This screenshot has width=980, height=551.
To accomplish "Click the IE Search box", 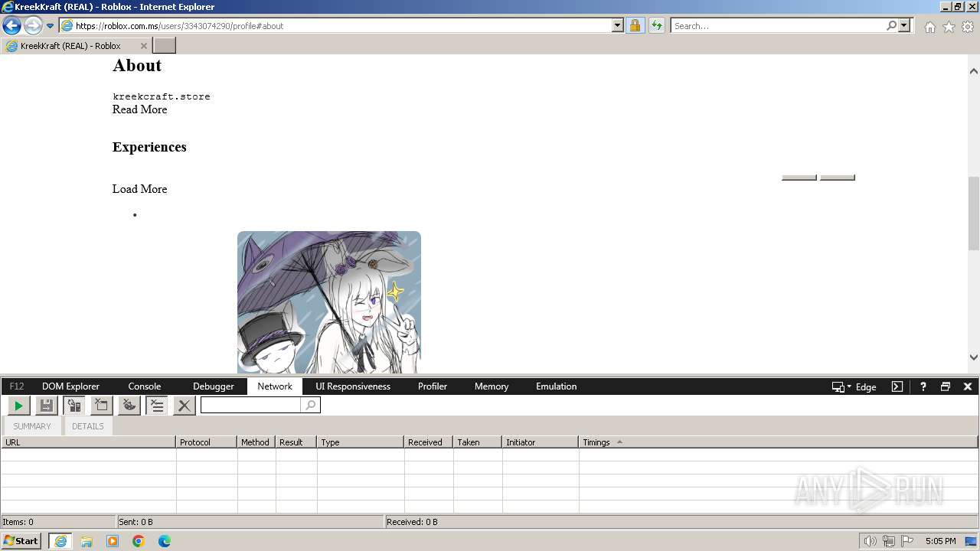I will (778, 26).
